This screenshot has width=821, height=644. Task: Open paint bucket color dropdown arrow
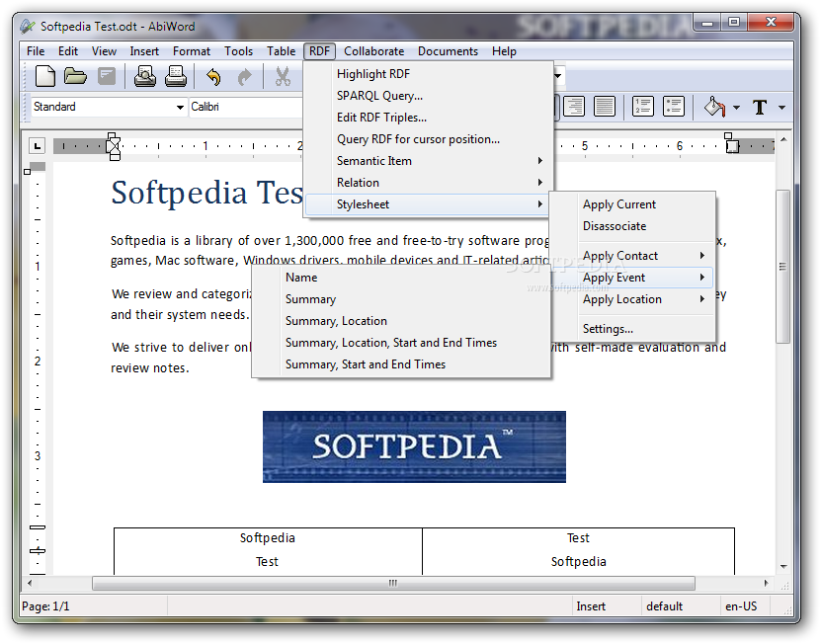[736, 108]
